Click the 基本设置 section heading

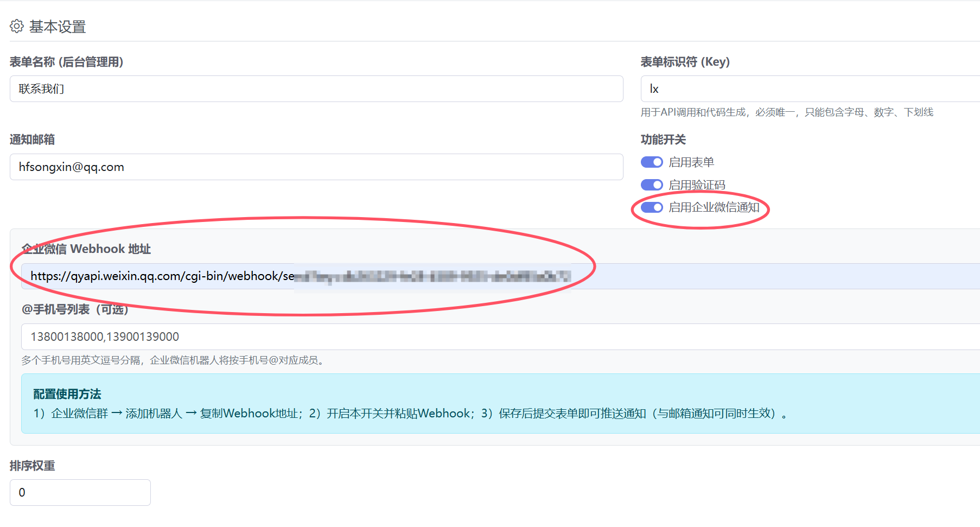[58, 27]
